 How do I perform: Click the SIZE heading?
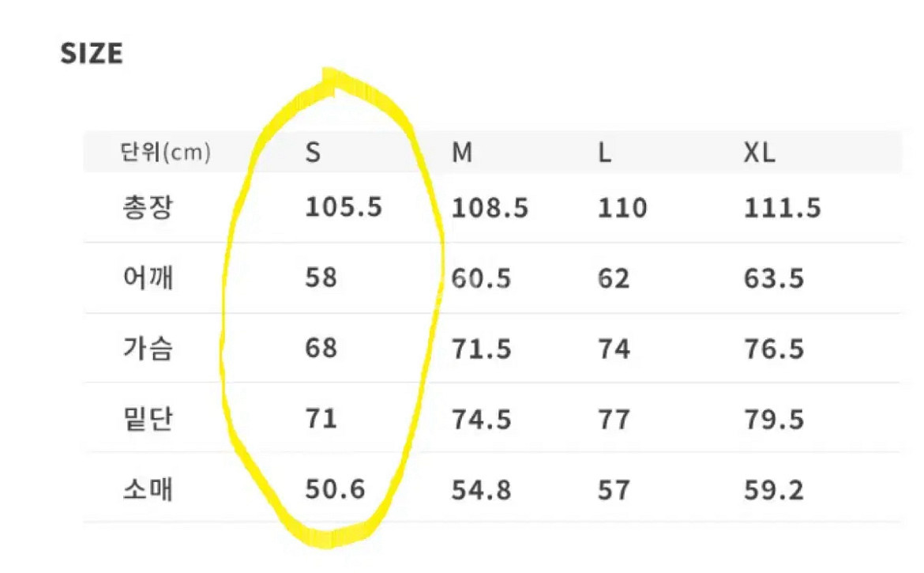[x=92, y=55]
